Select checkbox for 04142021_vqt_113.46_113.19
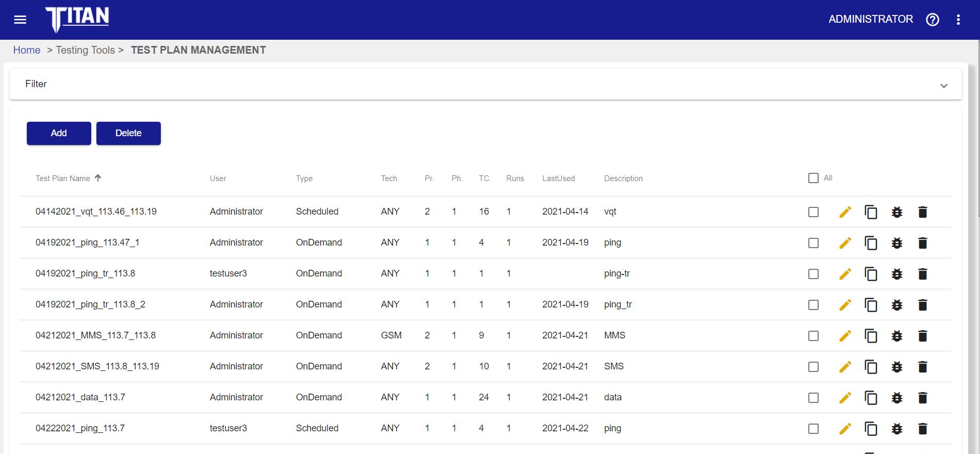Image resolution: width=980 pixels, height=454 pixels. click(813, 212)
